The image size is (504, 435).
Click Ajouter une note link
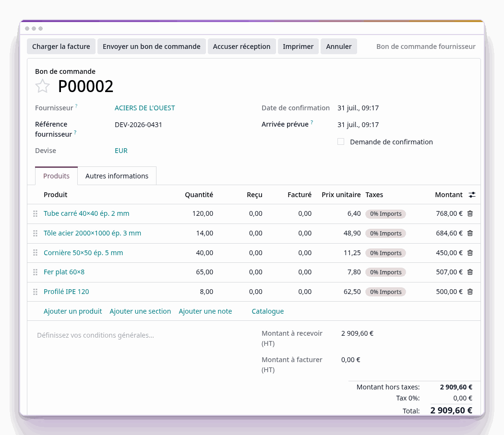point(205,311)
